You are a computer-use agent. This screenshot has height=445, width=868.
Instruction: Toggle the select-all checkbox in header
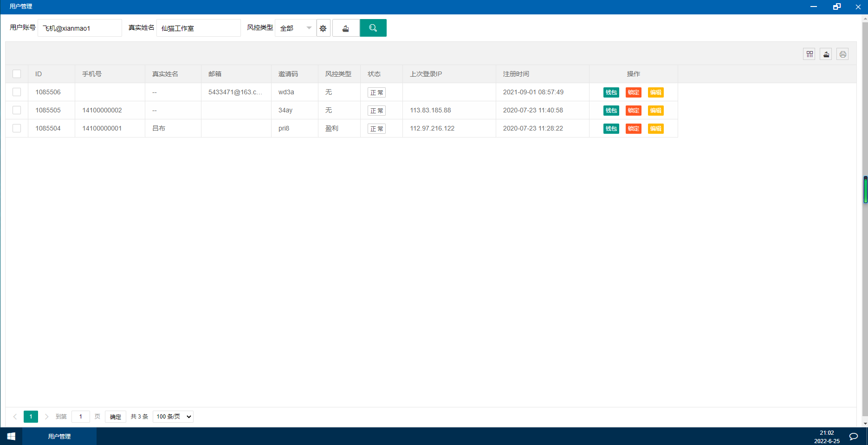pos(17,74)
